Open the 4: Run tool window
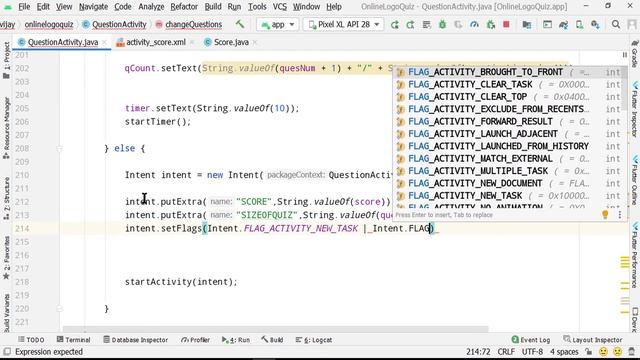Viewport: 640px width, 360px height. pyautogui.click(x=236, y=340)
